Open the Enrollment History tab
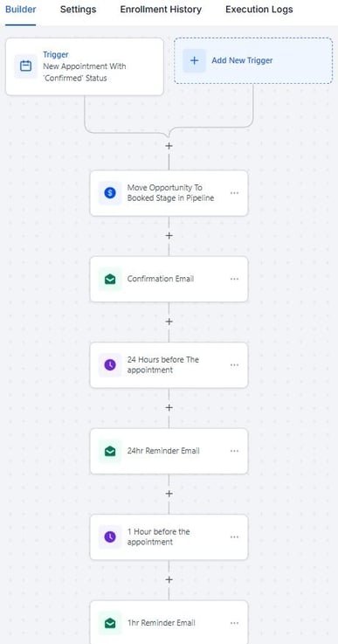 [161, 10]
